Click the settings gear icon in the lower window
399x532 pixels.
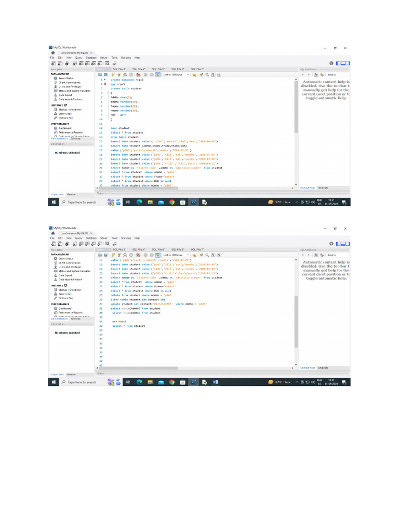331,243
